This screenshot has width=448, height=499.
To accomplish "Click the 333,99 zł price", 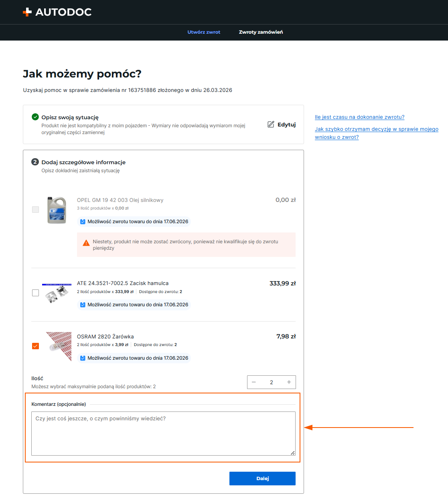I will tap(282, 283).
